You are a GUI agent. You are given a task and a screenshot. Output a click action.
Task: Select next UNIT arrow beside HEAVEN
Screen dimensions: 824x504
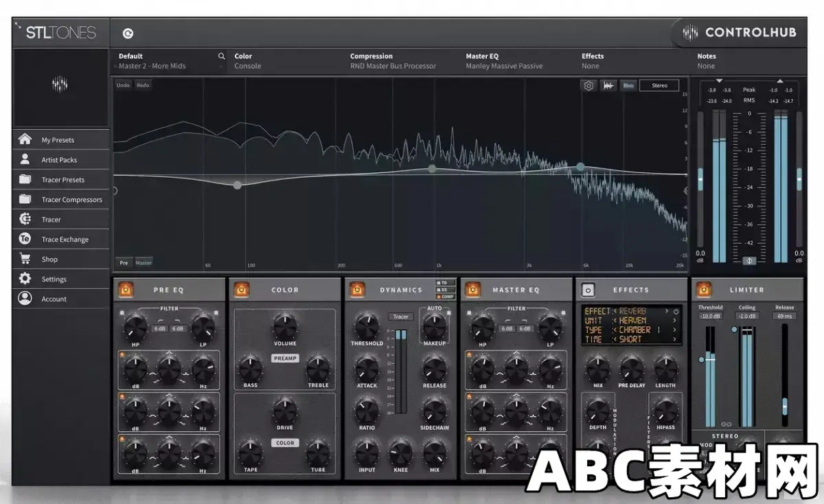(674, 321)
